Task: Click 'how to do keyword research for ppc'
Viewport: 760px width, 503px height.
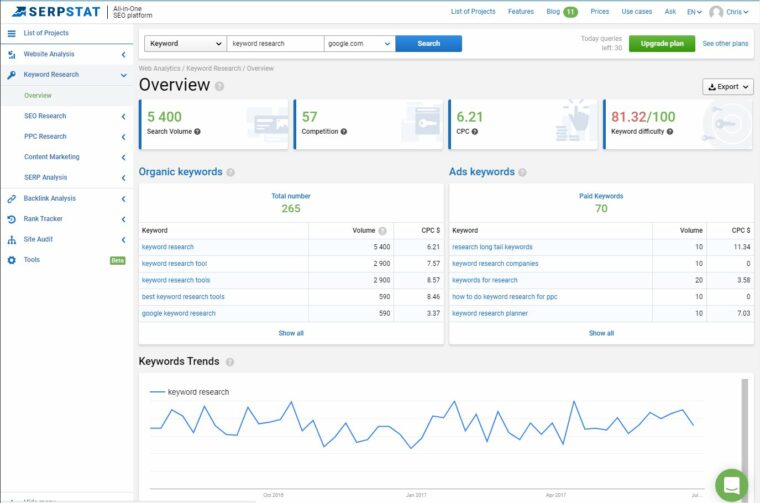Action: coord(505,297)
